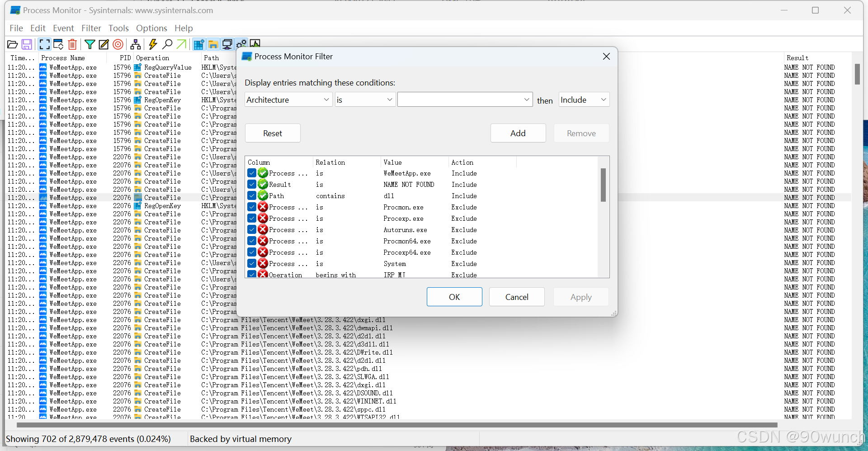This screenshot has height=451, width=868.
Task: Click the Exclude icon of the System filter
Action: tap(263, 264)
